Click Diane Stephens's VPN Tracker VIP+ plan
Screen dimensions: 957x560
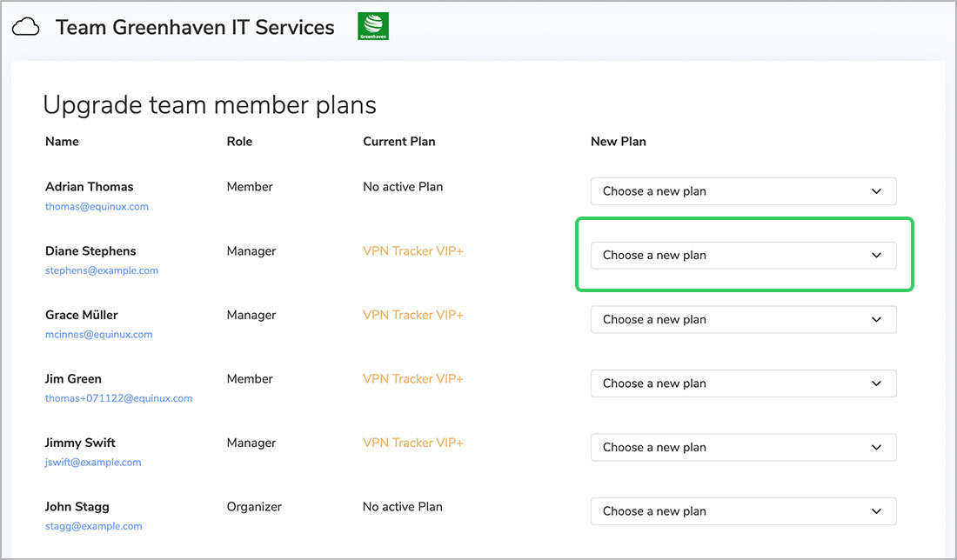(413, 251)
